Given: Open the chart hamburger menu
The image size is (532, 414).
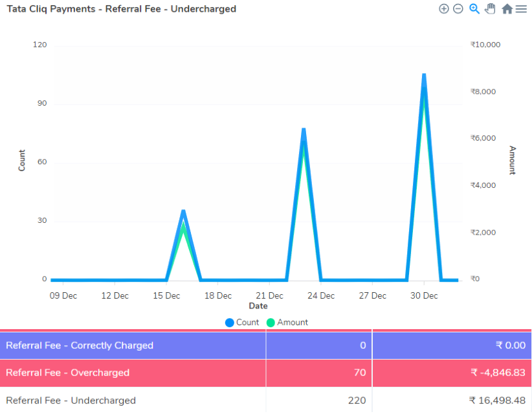Looking at the screenshot, I should [521, 9].
